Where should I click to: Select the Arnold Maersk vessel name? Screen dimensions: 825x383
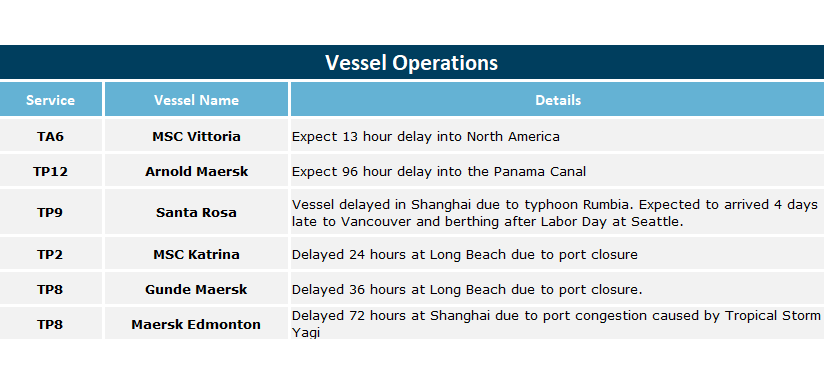click(196, 172)
